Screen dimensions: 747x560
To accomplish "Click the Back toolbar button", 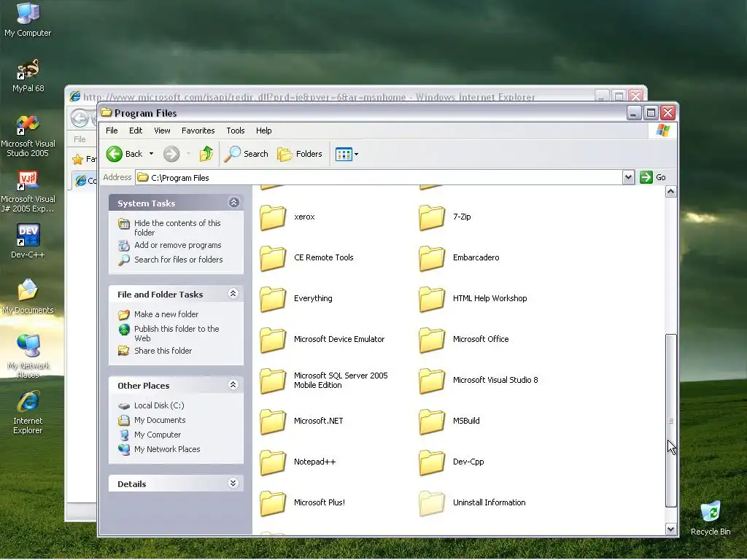I will 124,154.
